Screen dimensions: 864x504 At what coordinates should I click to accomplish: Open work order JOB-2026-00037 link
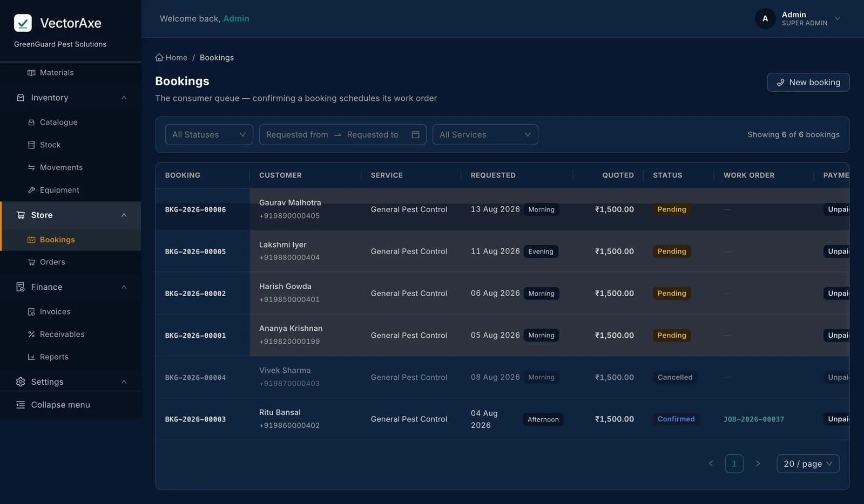pyautogui.click(x=753, y=419)
